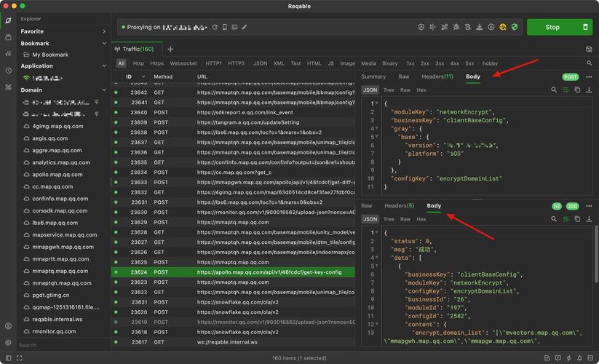Click the pencil edit icon next to proxy address
The width and height of the screenshot is (599, 364).
tap(245, 27)
